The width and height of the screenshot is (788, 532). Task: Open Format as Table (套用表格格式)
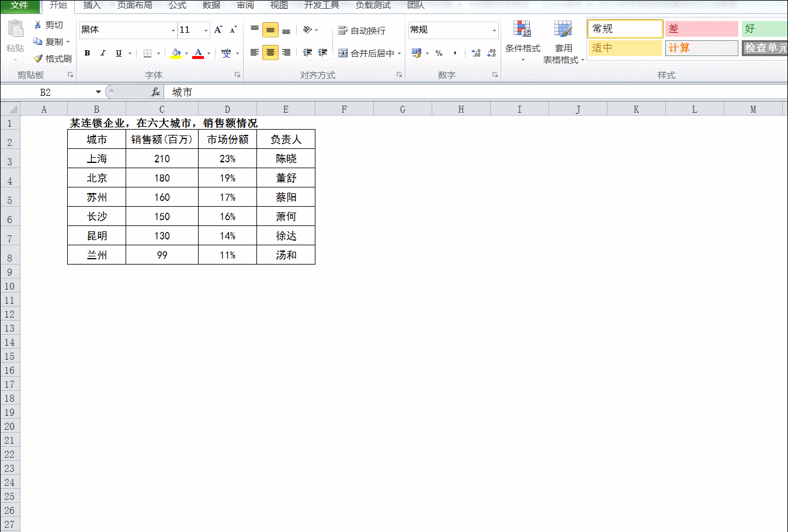click(563, 42)
